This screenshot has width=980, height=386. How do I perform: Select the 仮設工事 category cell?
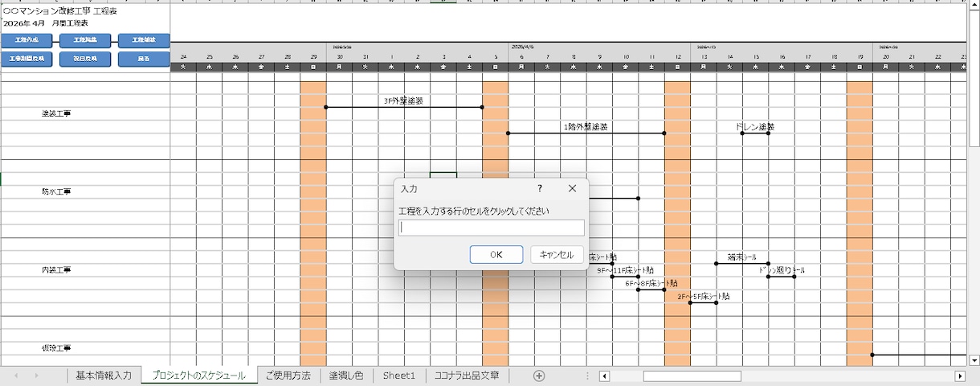tap(56, 348)
